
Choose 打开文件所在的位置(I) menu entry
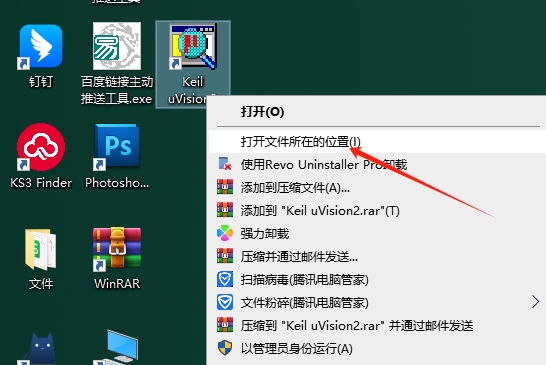point(376,141)
